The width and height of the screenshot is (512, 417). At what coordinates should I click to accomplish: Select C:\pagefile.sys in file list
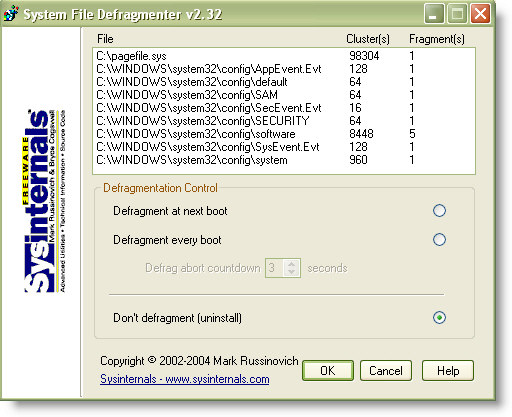[x=283, y=56]
